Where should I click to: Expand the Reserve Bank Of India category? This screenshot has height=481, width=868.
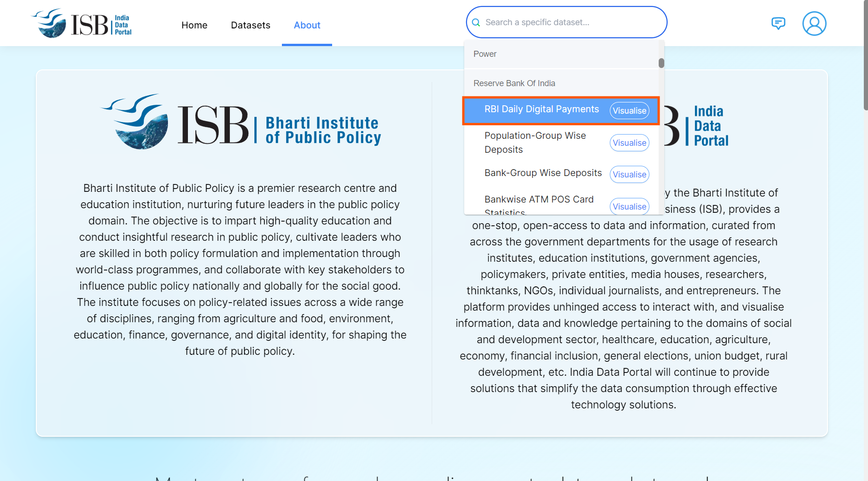click(x=514, y=83)
